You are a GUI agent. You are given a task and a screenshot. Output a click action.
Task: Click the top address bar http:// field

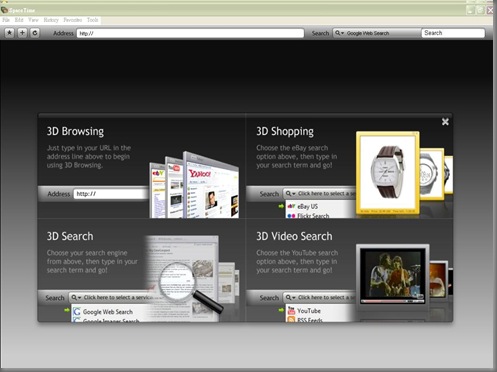(190, 33)
